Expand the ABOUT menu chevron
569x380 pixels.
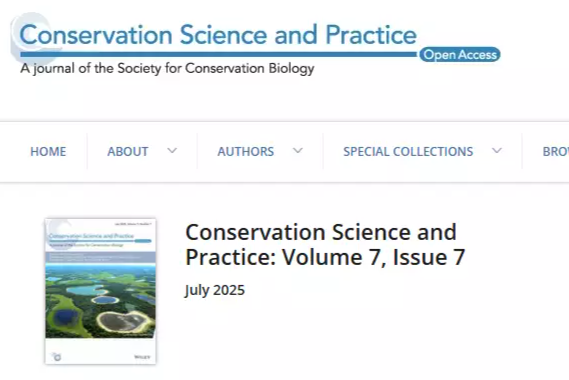(172, 151)
